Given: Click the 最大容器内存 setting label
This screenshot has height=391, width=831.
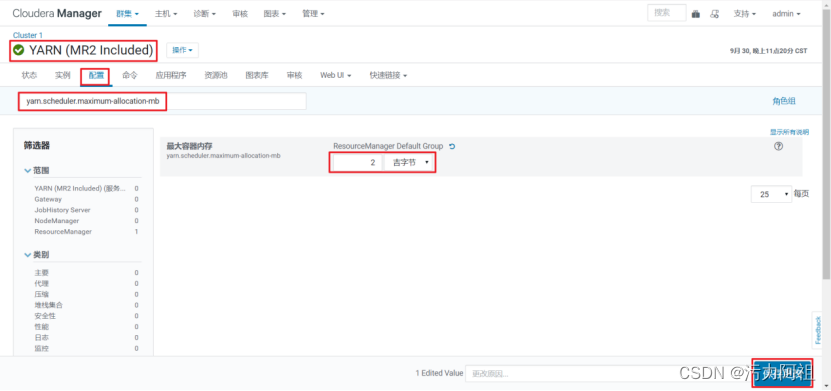Looking at the screenshot, I should [190, 146].
